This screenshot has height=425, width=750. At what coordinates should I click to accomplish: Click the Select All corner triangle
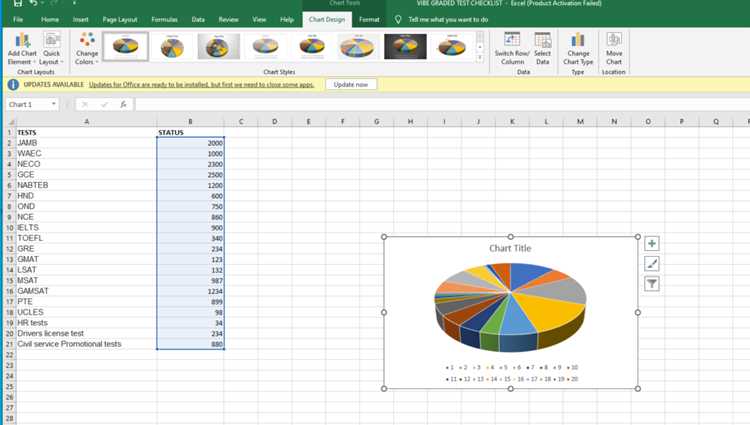tap(11, 122)
